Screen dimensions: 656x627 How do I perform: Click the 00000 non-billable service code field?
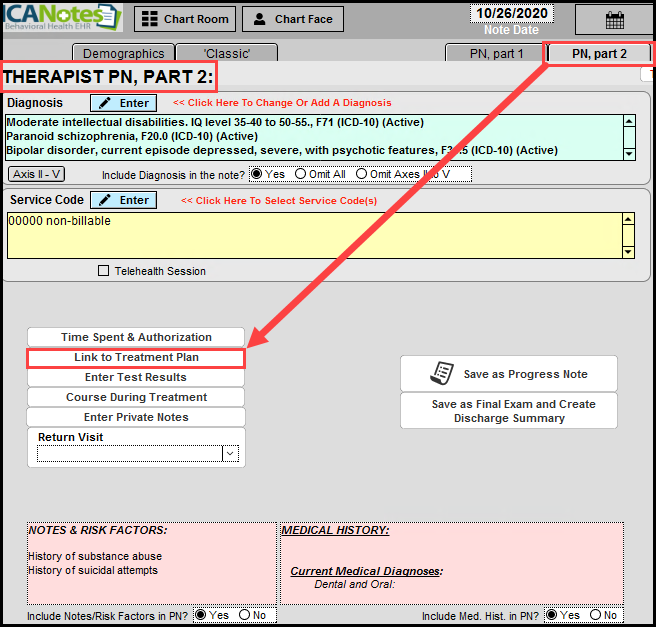314,235
